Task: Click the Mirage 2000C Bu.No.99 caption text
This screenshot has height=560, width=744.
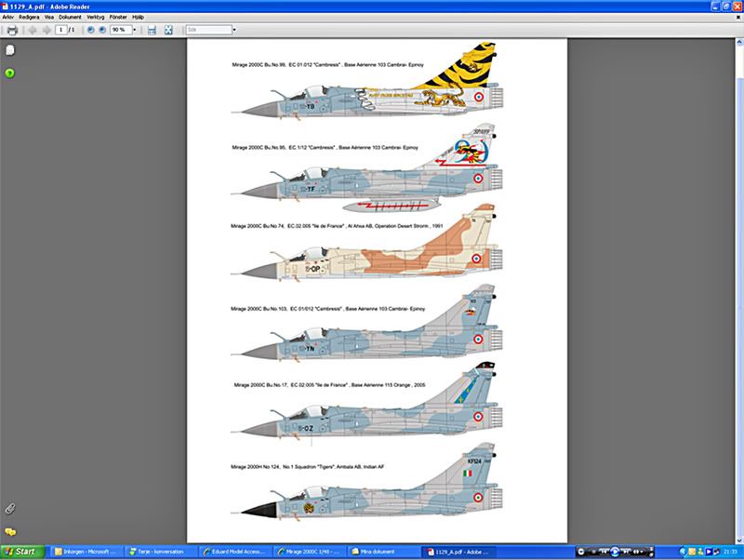Action: [328, 64]
